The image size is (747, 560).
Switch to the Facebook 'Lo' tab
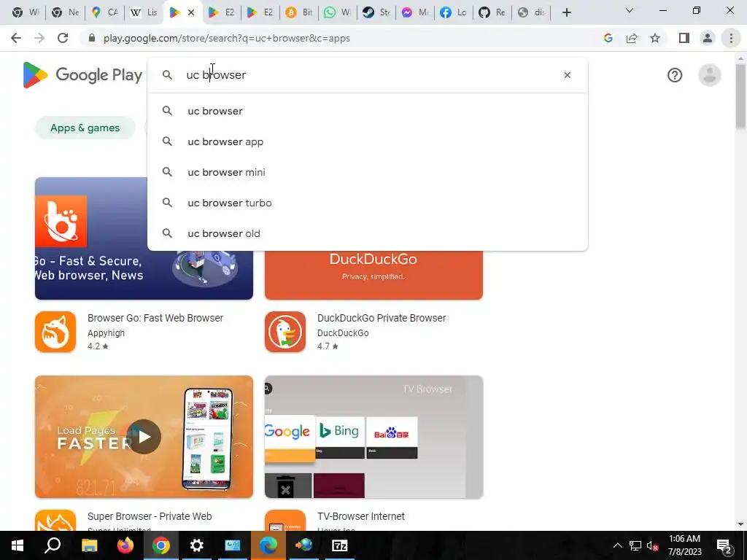(x=454, y=12)
